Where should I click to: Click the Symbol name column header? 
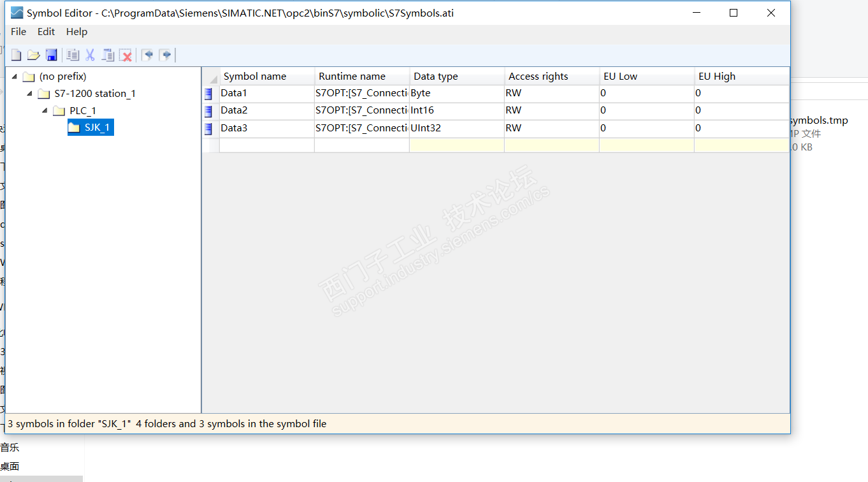point(267,77)
